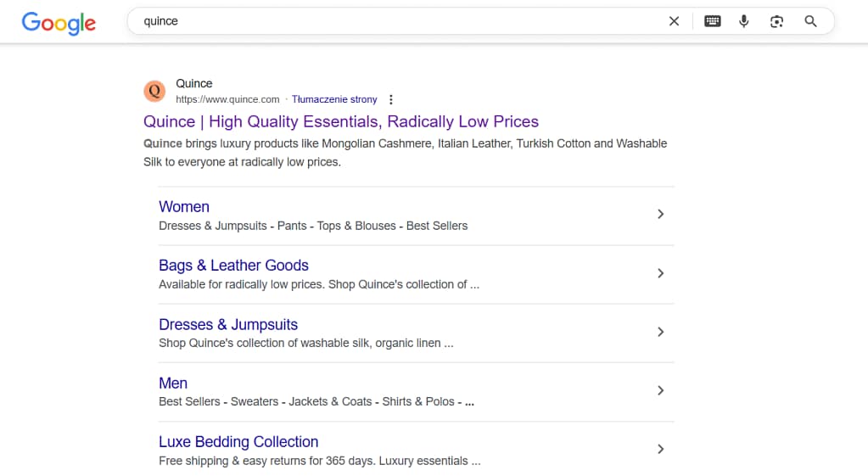868x476 pixels.
Task: Expand Dresses & Jumpsuits chevron
Action: [660, 332]
